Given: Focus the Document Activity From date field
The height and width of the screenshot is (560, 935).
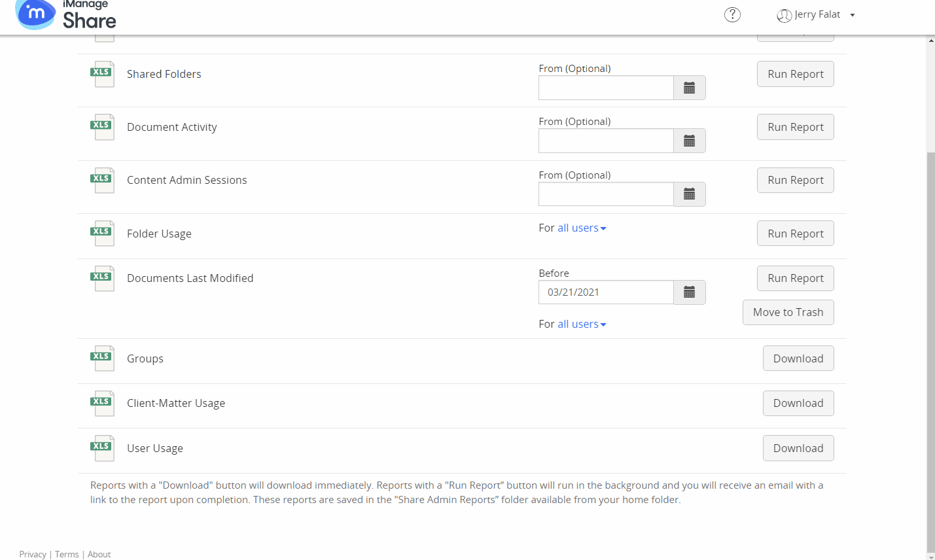Looking at the screenshot, I should click(606, 141).
